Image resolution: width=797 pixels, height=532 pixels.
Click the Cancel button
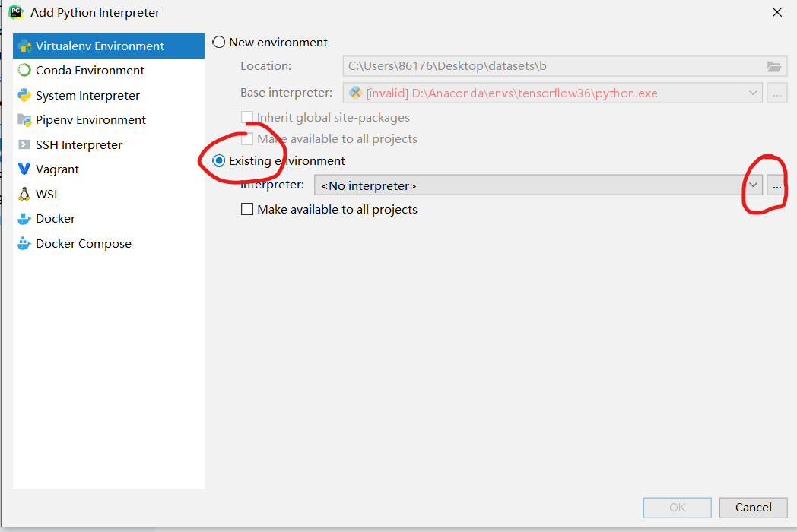[754, 508]
